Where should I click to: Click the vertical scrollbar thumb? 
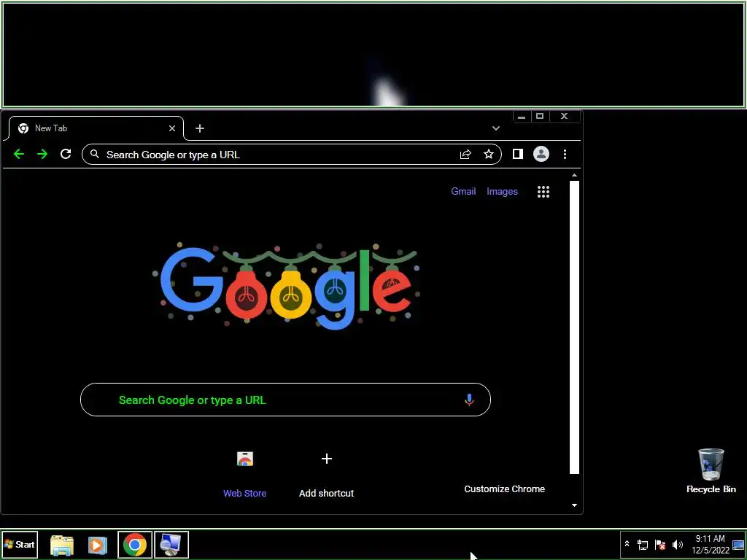(x=575, y=327)
